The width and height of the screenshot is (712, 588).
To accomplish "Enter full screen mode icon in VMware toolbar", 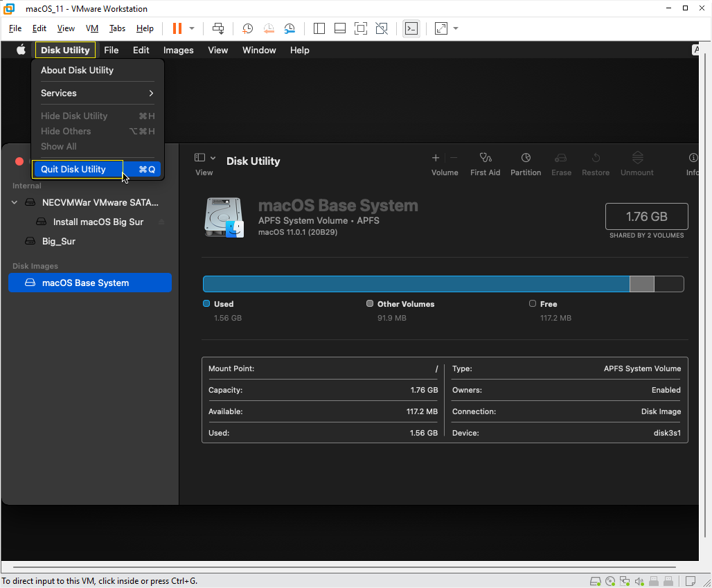I will pos(361,28).
